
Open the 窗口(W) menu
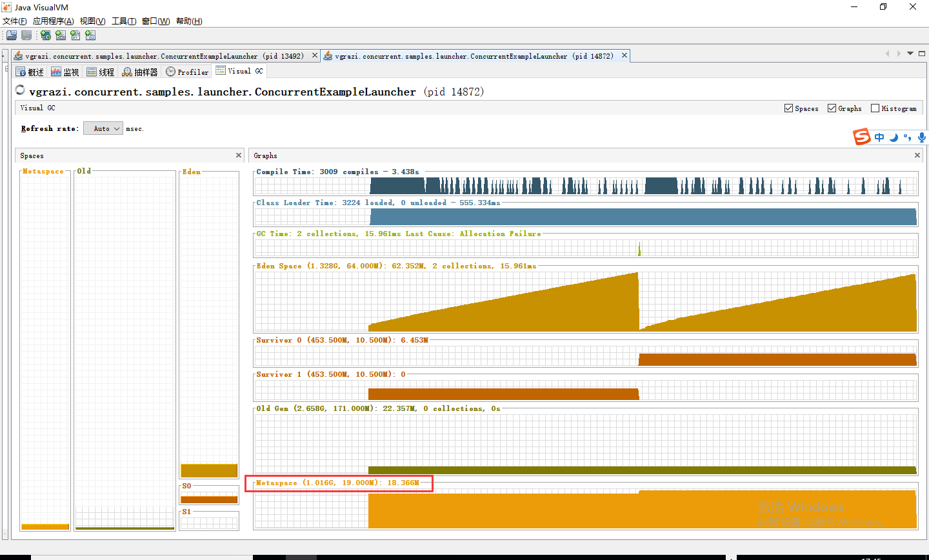pyautogui.click(x=155, y=21)
